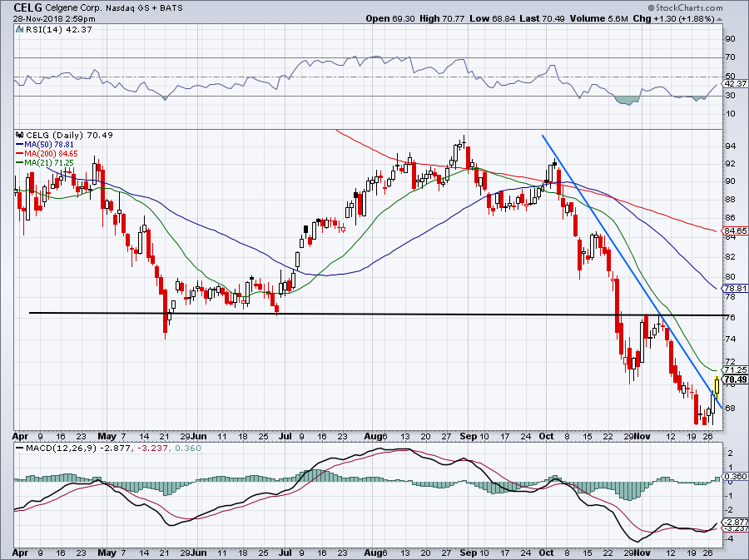Click the 42.37 RSI value tag on right axis
The height and width of the screenshot is (560, 749).
pos(735,83)
